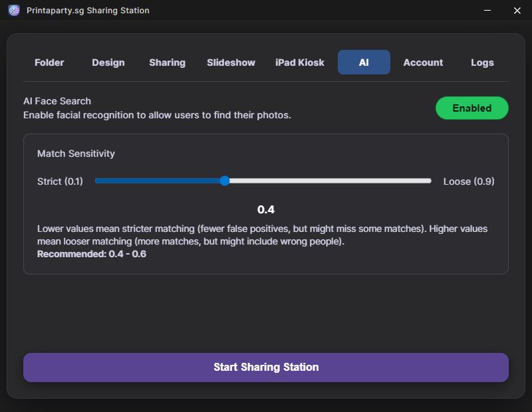Click the Printaparty.sg app icon in title bar

pos(14,11)
